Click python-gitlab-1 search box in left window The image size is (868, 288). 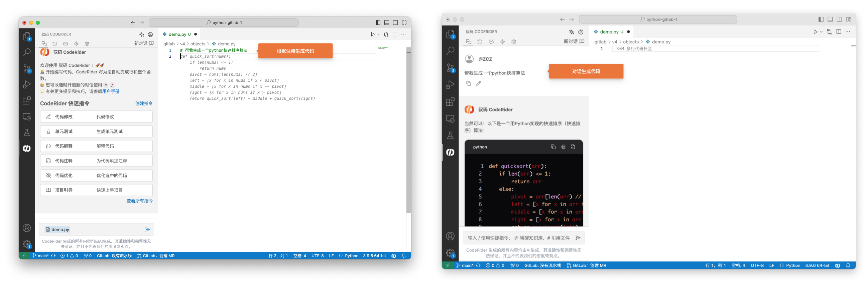click(223, 23)
